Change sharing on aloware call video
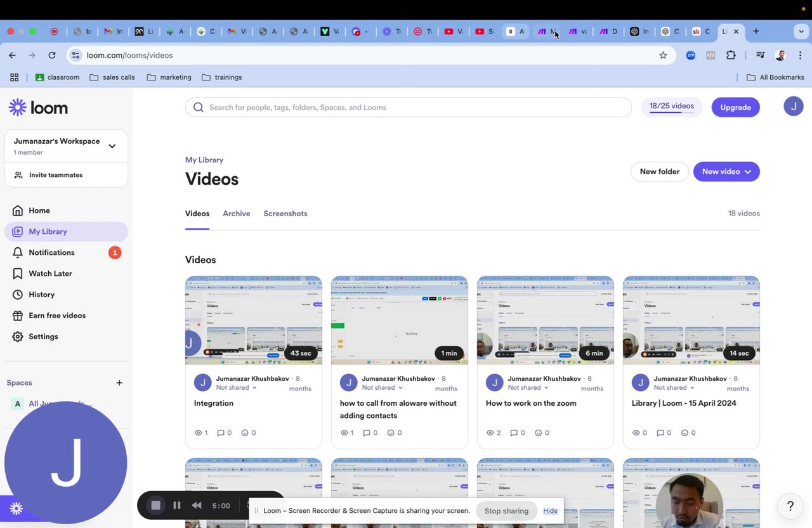The height and width of the screenshot is (528, 812). tap(382, 388)
